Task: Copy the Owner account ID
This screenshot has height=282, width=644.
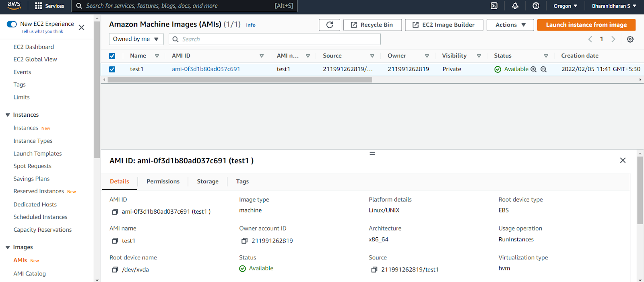Action: [x=244, y=241]
